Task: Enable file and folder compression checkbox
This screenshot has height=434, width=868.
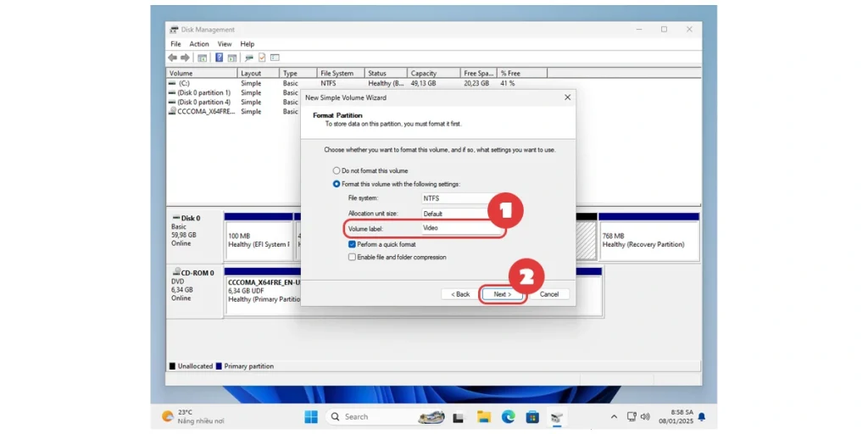Action: tap(353, 257)
